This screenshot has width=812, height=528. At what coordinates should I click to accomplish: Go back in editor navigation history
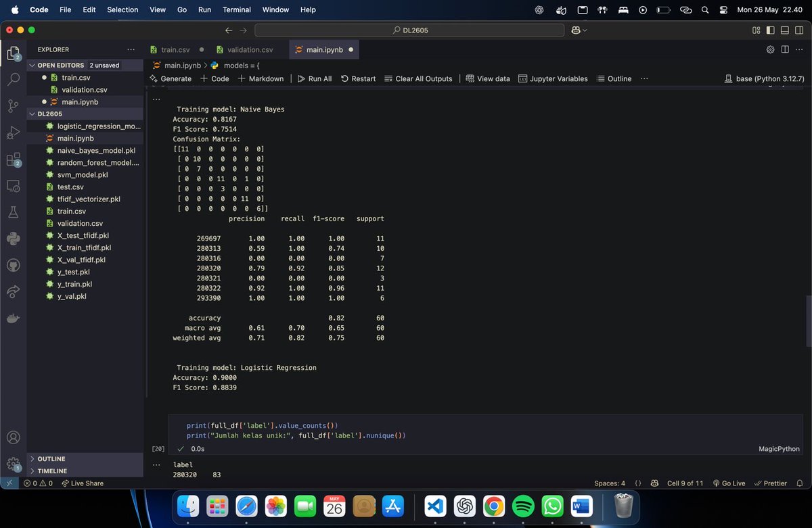tap(229, 30)
